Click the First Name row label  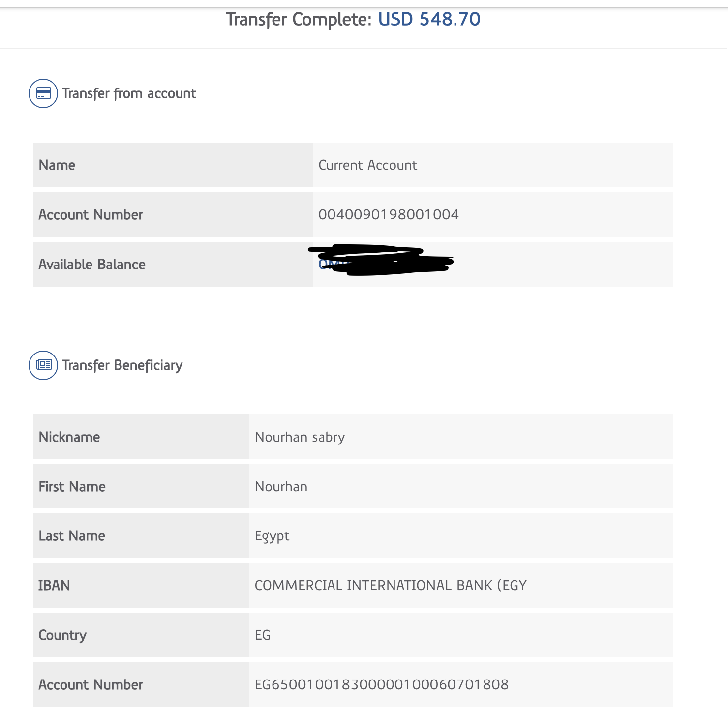point(72,487)
